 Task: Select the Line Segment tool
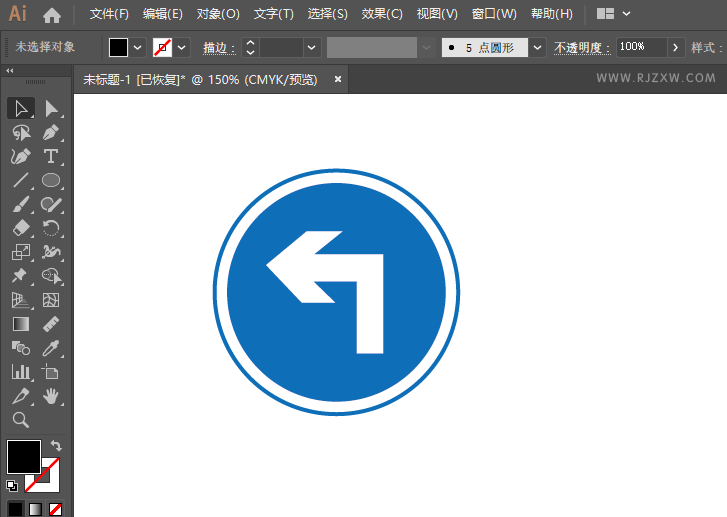tap(20, 180)
